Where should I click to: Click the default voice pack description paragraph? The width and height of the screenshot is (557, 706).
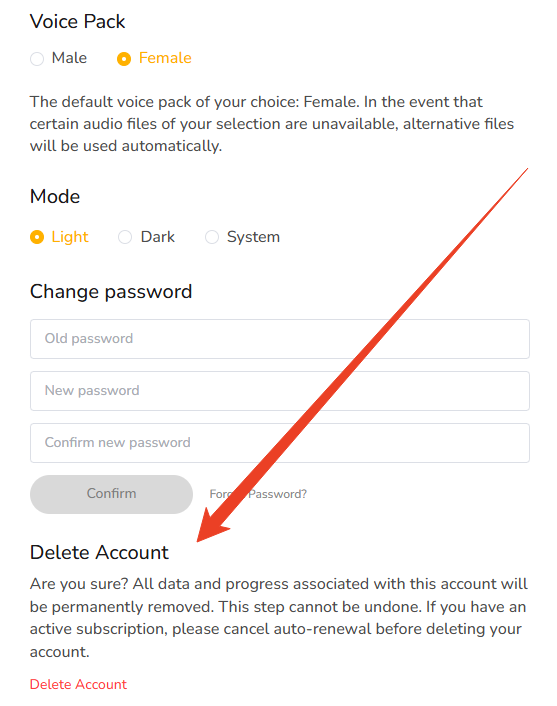272,124
